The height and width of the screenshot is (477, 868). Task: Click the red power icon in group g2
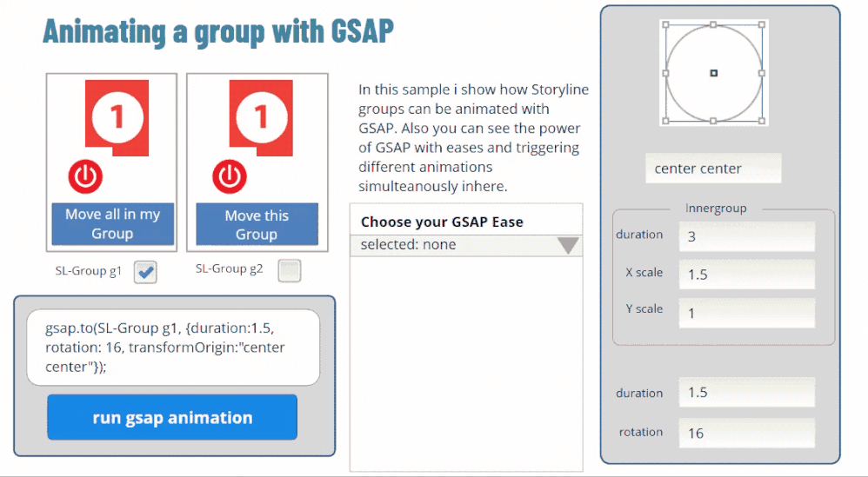click(x=230, y=176)
